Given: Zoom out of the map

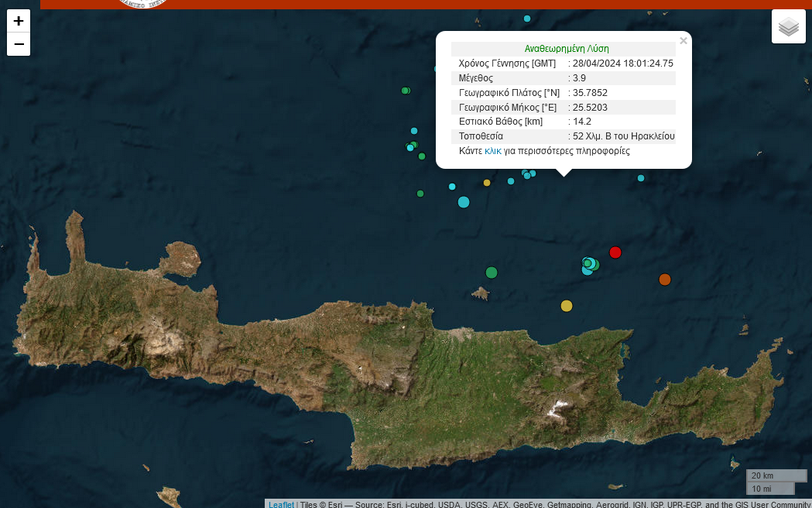Looking at the screenshot, I should coord(19,44).
